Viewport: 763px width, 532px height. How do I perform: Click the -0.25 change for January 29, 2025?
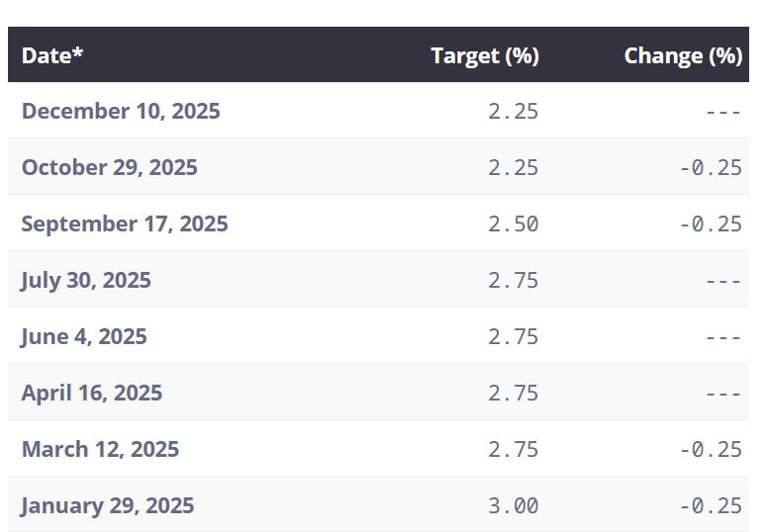711,506
